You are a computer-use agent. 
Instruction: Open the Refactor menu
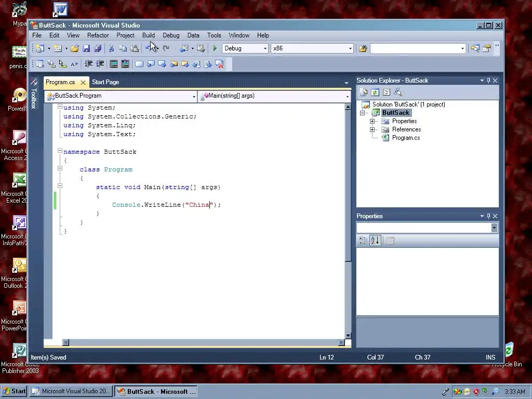click(x=98, y=35)
